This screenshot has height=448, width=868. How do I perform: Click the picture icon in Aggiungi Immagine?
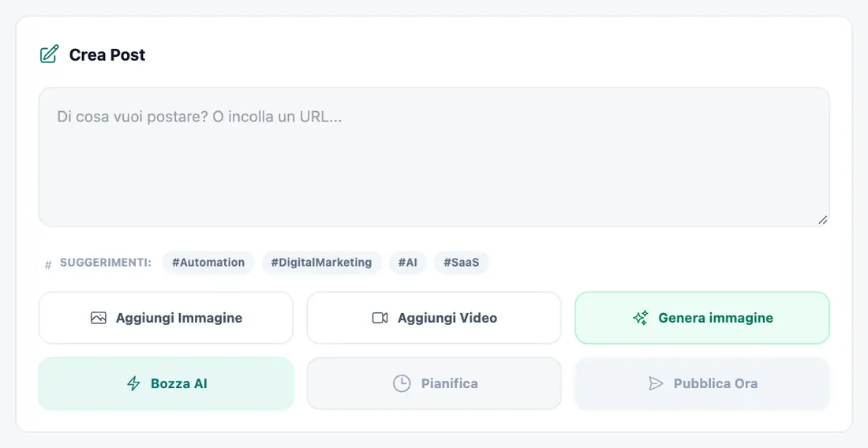point(99,318)
